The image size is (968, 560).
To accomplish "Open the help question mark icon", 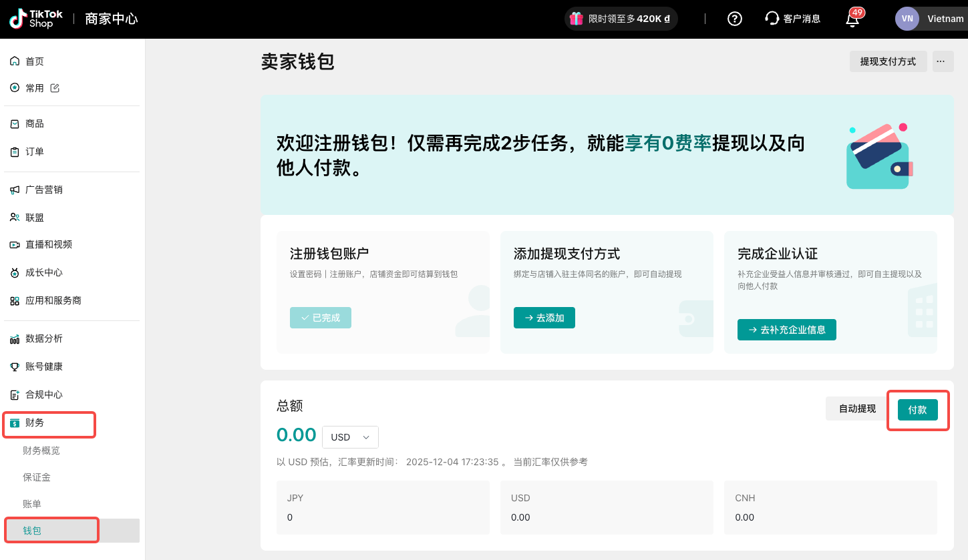I will [735, 19].
